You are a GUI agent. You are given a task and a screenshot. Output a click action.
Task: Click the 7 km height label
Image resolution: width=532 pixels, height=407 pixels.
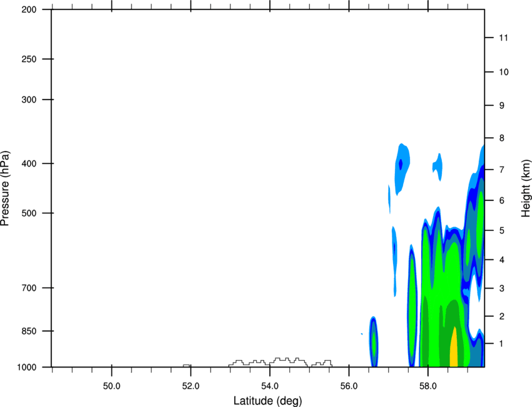click(x=502, y=170)
